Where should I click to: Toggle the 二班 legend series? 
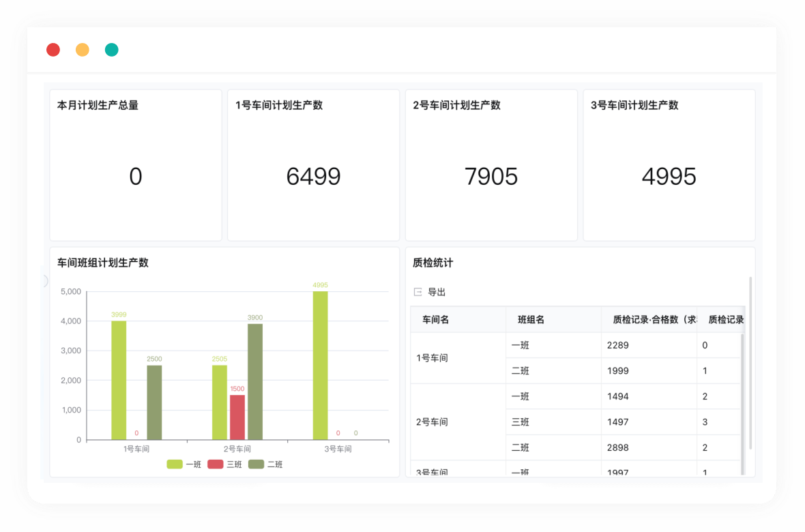coord(265,464)
